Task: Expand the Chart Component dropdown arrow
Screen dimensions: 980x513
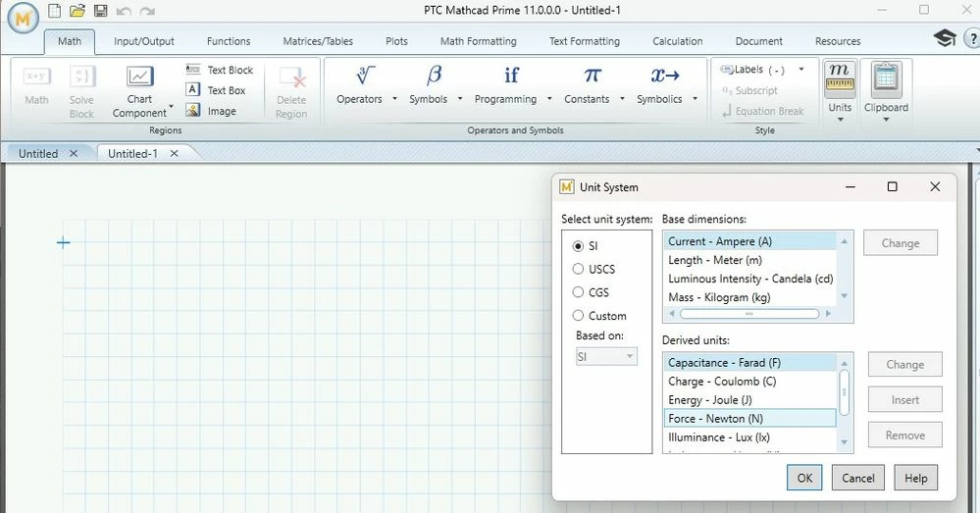Action: (172, 106)
